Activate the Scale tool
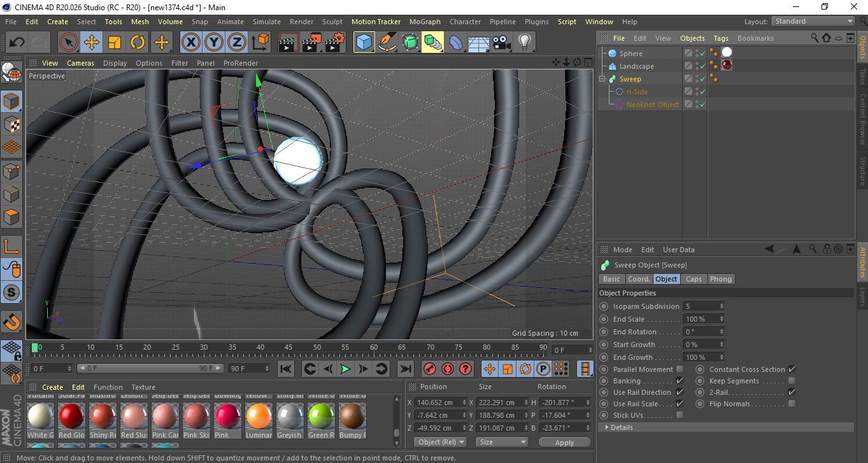The width and height of the screenshot is (868, 463). point(115,43)
